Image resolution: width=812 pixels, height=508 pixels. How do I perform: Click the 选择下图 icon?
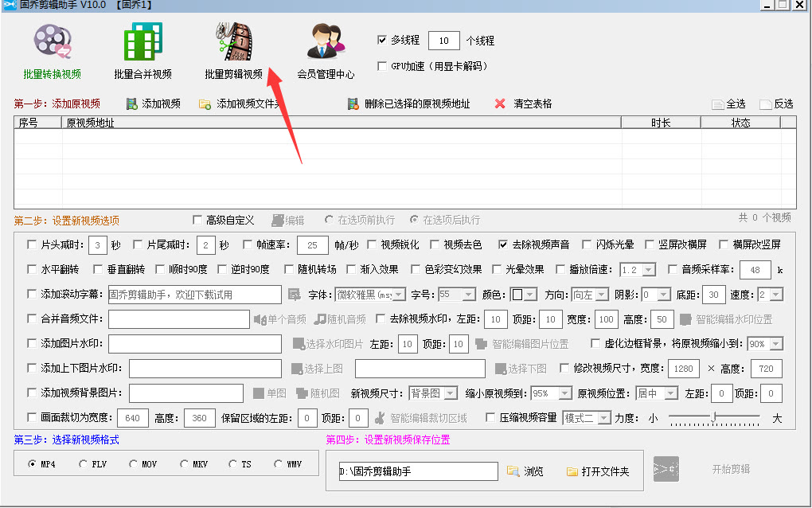[x=501, y=369]
